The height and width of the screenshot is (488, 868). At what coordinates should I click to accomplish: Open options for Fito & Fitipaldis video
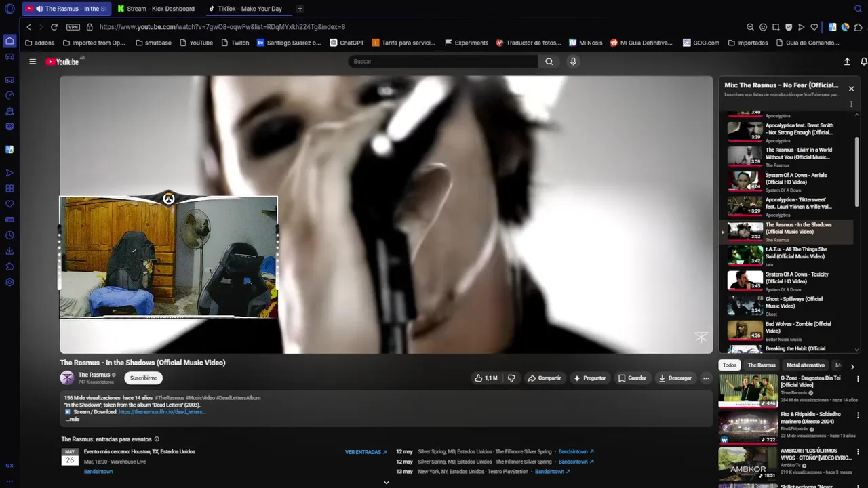point(858,415)
